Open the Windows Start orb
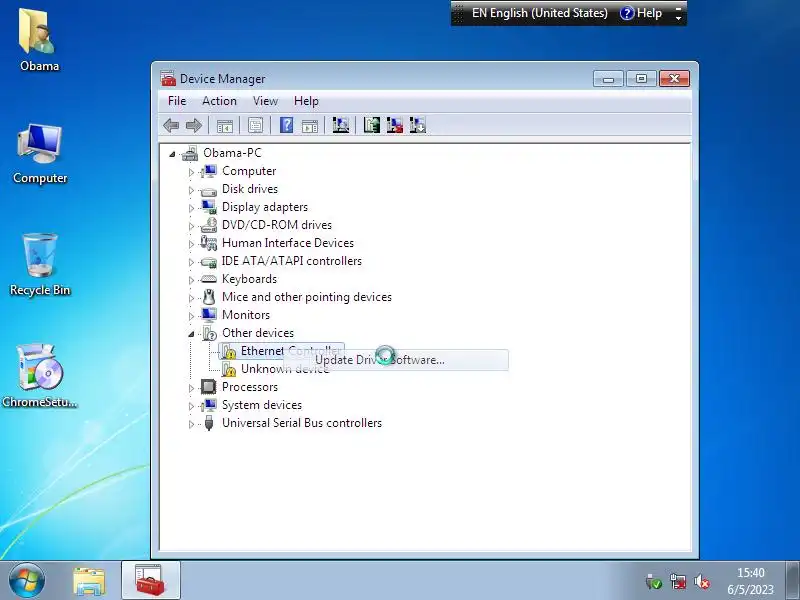 [x=27, y=581]
